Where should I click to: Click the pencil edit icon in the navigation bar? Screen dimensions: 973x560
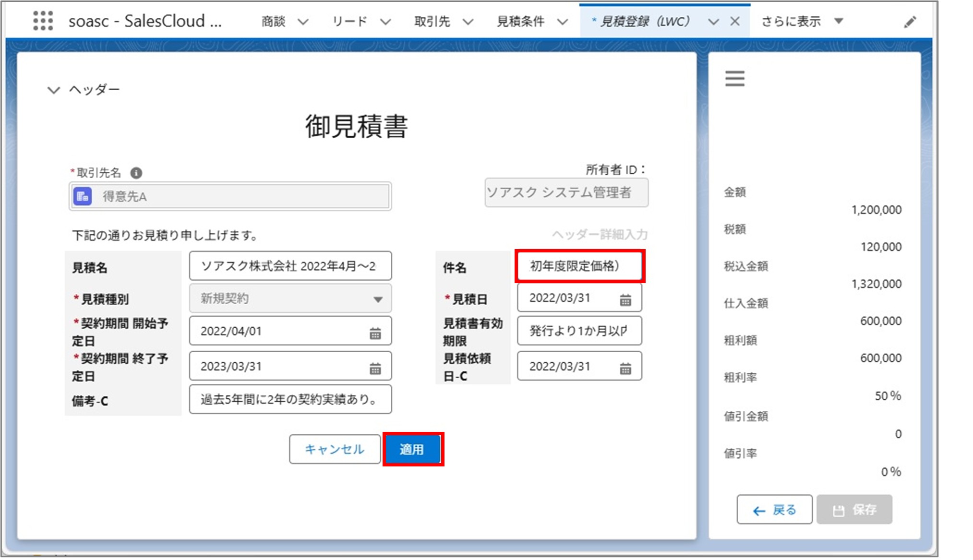pyautogui.click(x=911, y=21)
